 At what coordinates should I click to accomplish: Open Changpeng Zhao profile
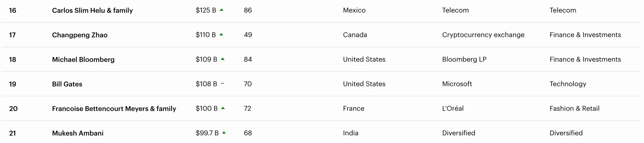(x=80, y=35)
